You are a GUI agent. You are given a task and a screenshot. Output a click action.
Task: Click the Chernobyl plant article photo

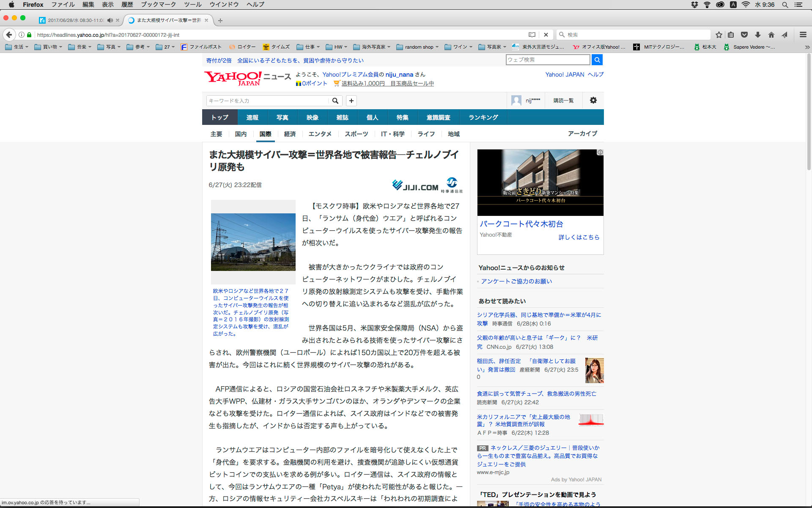(253, 242)
